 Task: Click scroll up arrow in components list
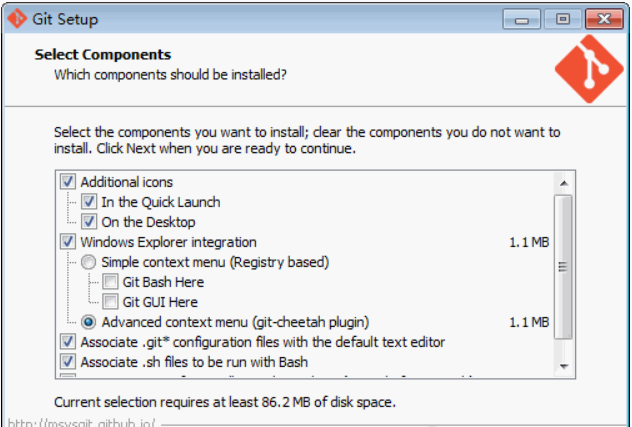(x=563, y=183)
